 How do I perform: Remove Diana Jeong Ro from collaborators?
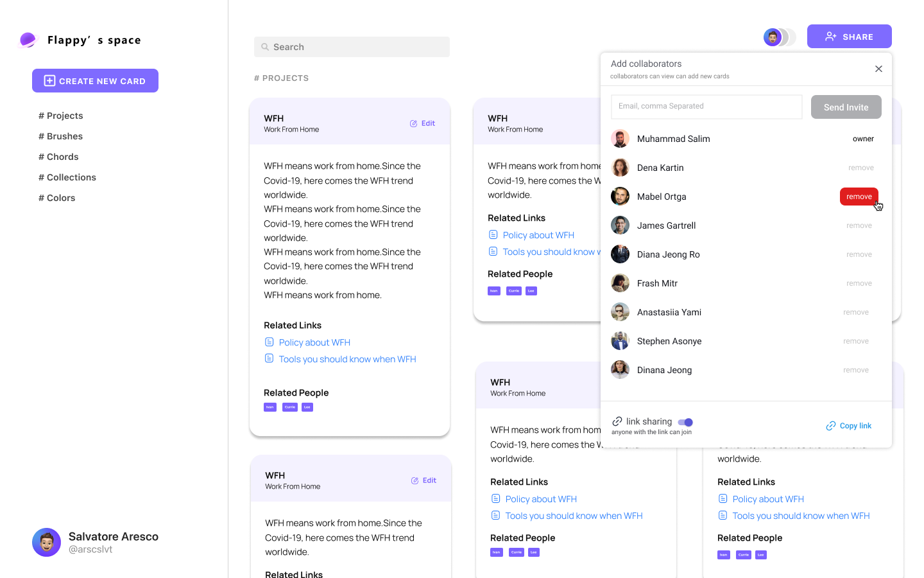(859, 254)
